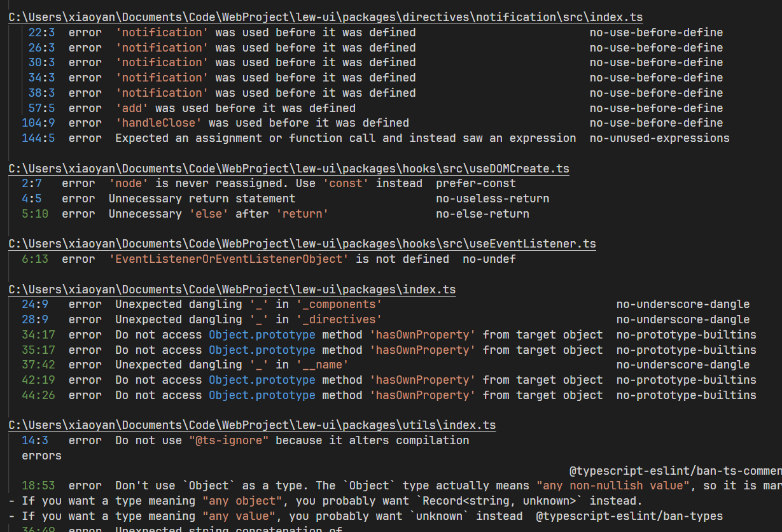Click location 24:9 for '_components' error
This screenshot has width=782, height=532.
35,304
